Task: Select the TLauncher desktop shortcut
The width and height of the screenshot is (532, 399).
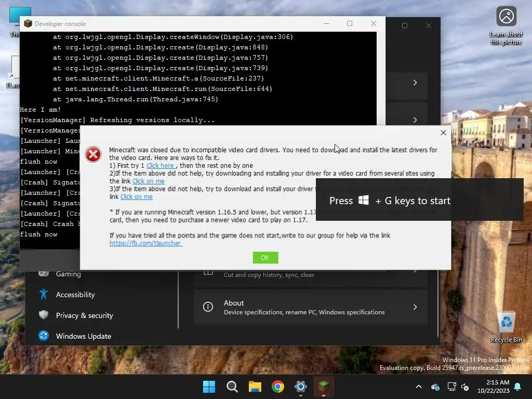Action: coord(14,72)
